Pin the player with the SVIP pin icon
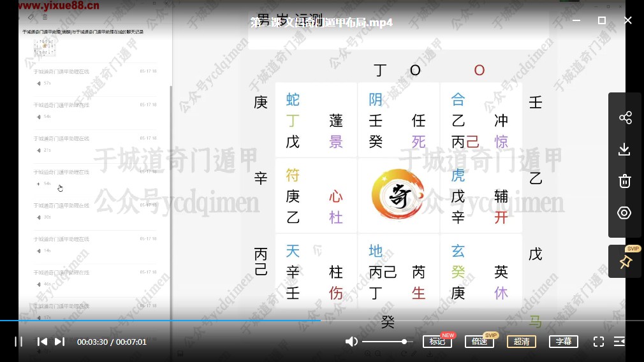 [626, 262]
